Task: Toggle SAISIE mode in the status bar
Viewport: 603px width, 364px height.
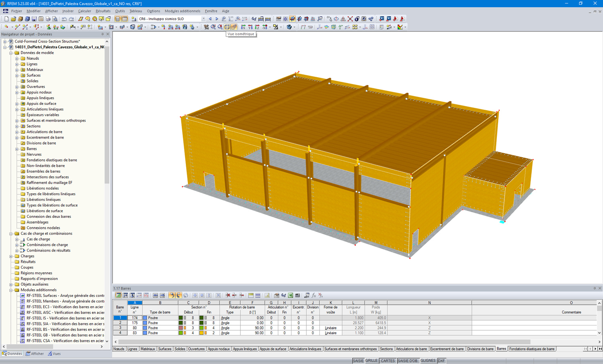Action: (357, 361)
